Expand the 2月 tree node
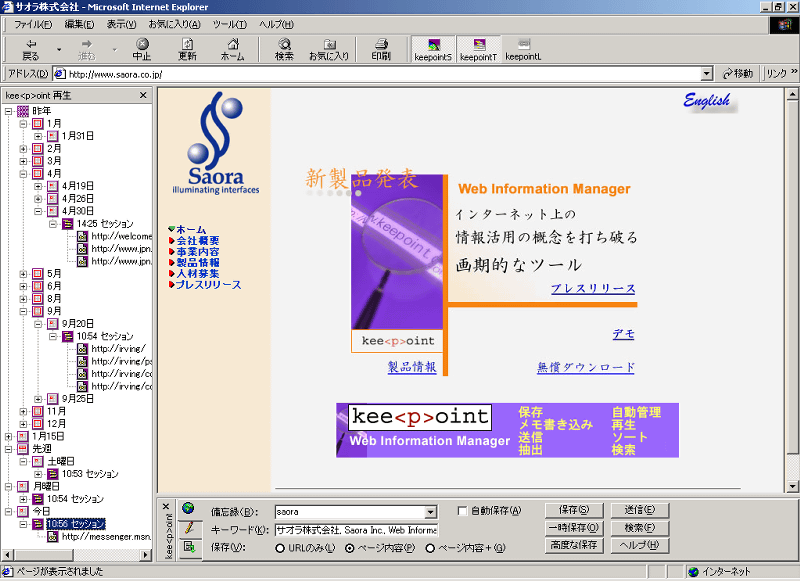This screenshot has width=800, height=581. click(23, 149)
